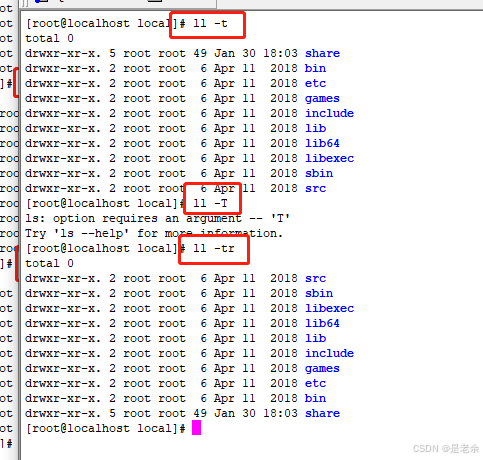Click 'total 0' line under the ll -t command
The height and width of the screenshot is (460, 483).
[49, 38]
